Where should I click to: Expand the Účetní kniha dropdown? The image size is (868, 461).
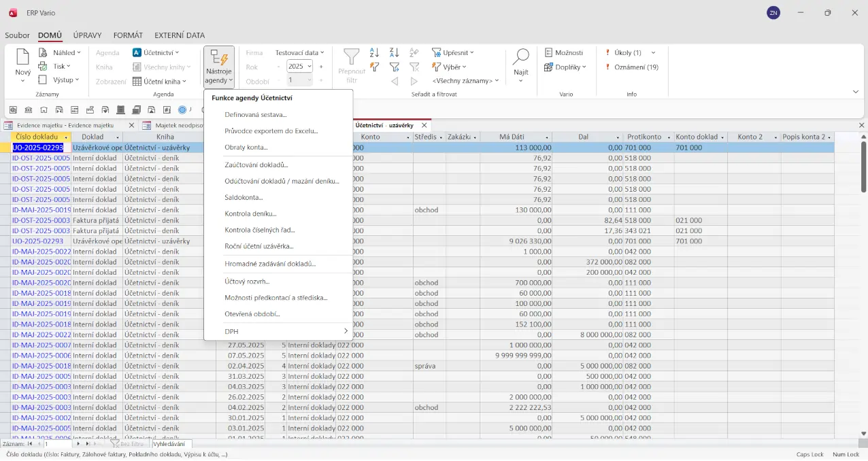click(160, 82)
